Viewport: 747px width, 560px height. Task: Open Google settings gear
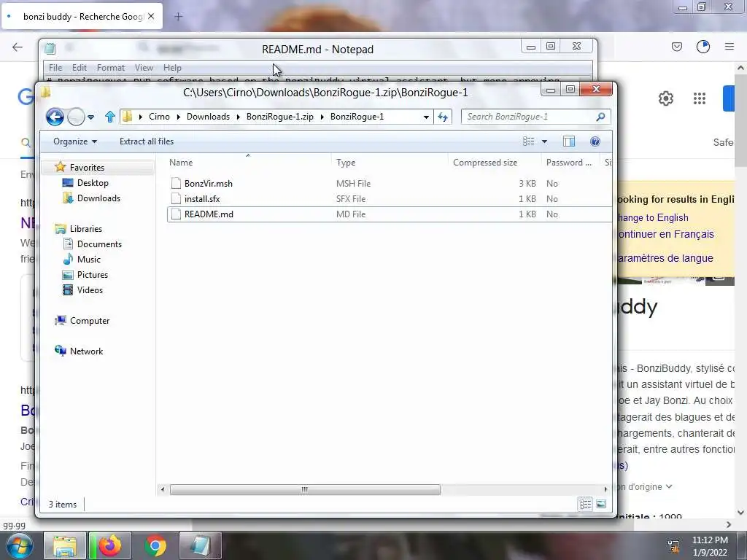(x=665, y=98)
